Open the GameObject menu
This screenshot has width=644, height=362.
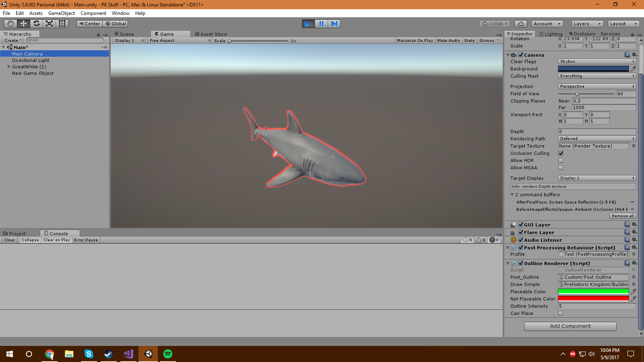pos(61,13)
